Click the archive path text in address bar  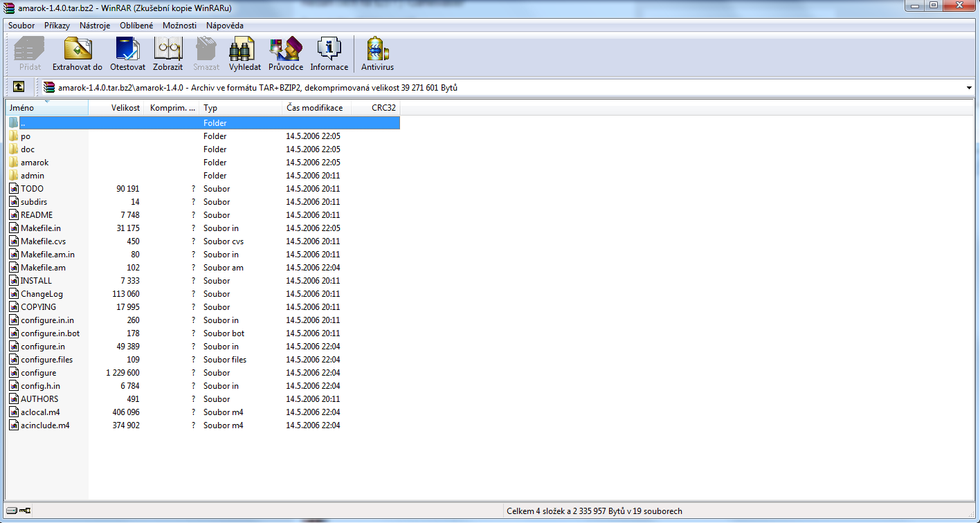257,88
